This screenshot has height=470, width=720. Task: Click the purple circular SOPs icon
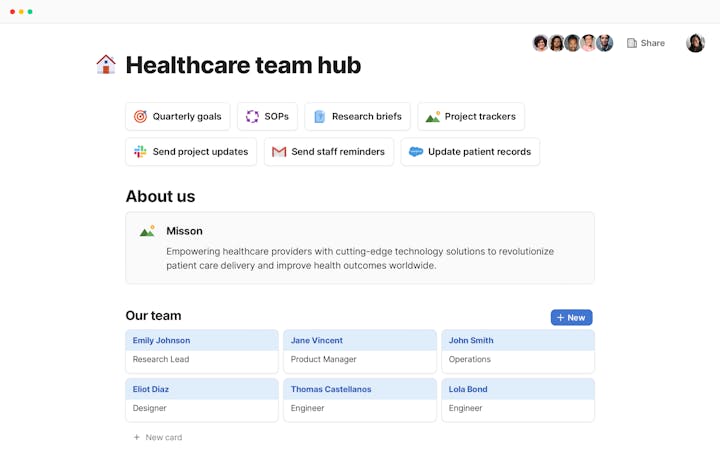tap(252, 117)
